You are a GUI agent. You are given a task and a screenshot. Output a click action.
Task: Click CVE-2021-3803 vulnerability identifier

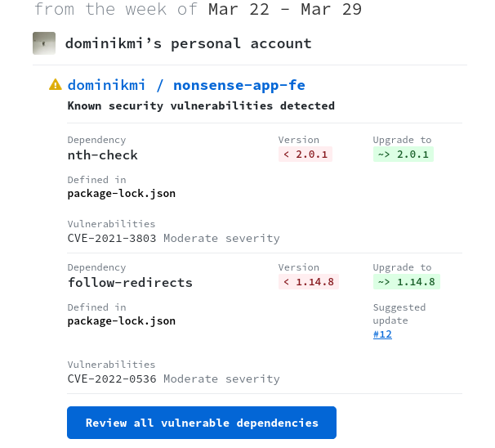(x=112, y=238)
